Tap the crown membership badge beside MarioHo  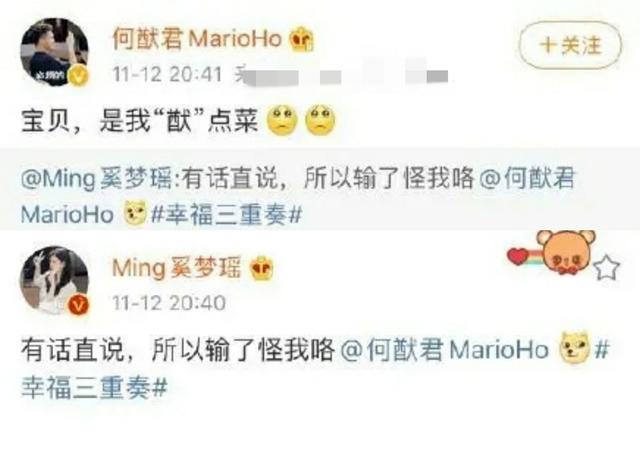pos(301,39)
